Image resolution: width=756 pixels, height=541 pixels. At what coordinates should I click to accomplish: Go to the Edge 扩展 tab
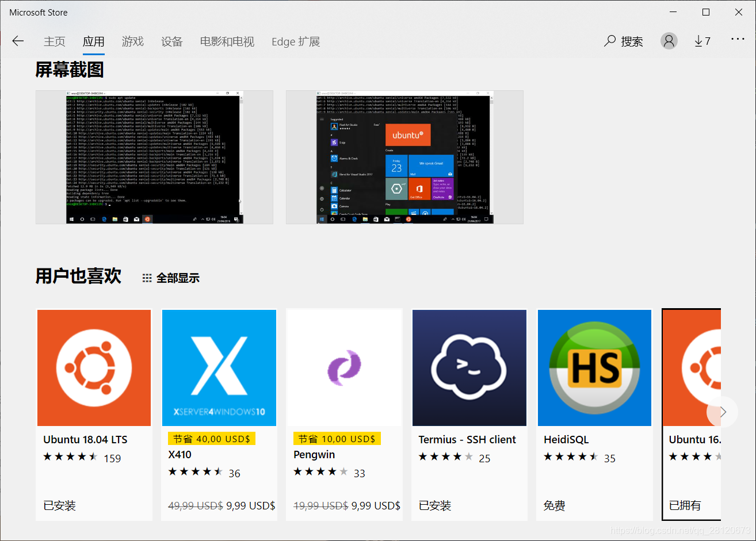pos(296,41)
